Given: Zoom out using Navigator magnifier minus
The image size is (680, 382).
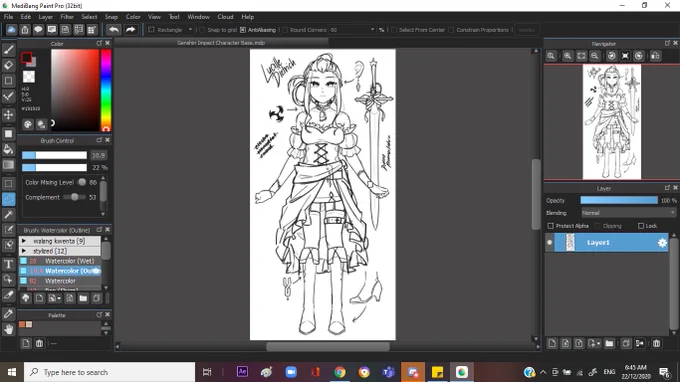Looking at the screenshot, I should coord(595,56).
